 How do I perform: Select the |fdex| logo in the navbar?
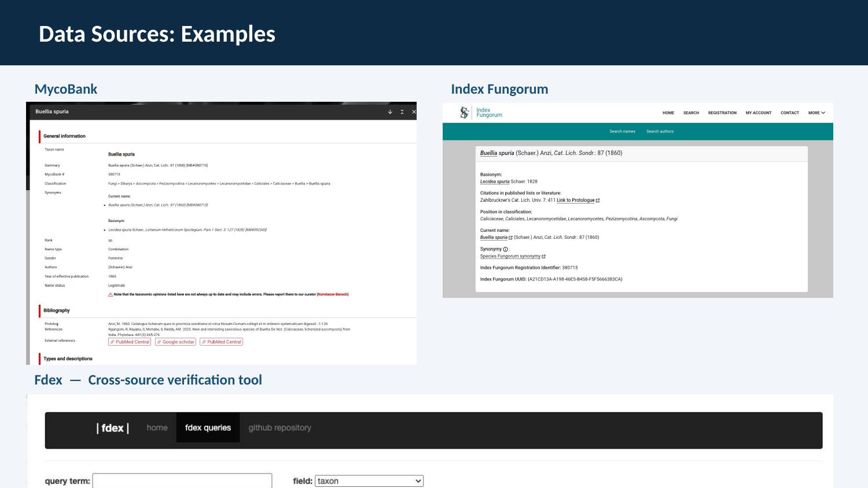[114, 428]
